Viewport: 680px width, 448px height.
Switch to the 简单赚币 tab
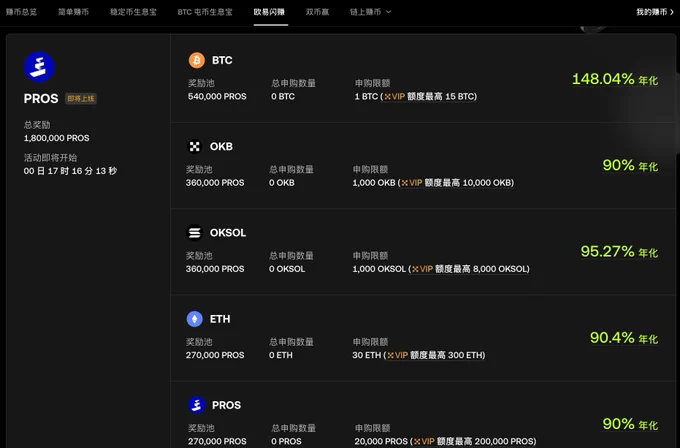click(73, 12)
